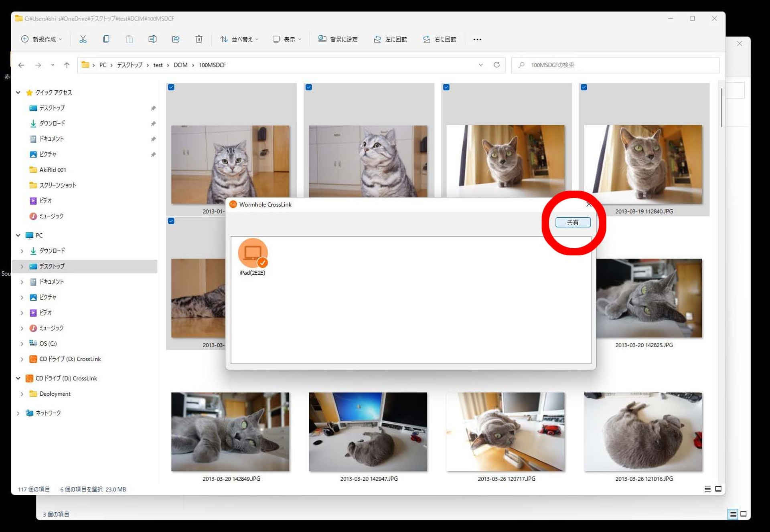
Task: Open the 表示 view dropdown
Action: click(287, 39)
